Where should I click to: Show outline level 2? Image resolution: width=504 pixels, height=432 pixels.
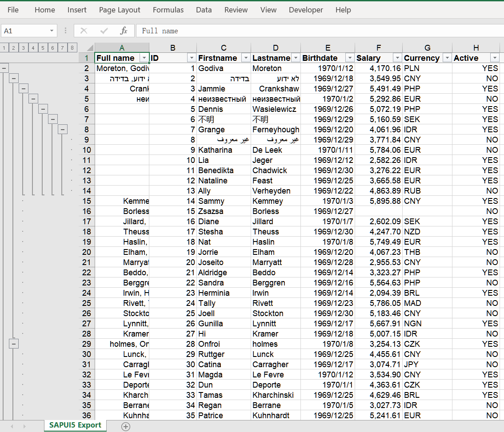coord(13,48)
